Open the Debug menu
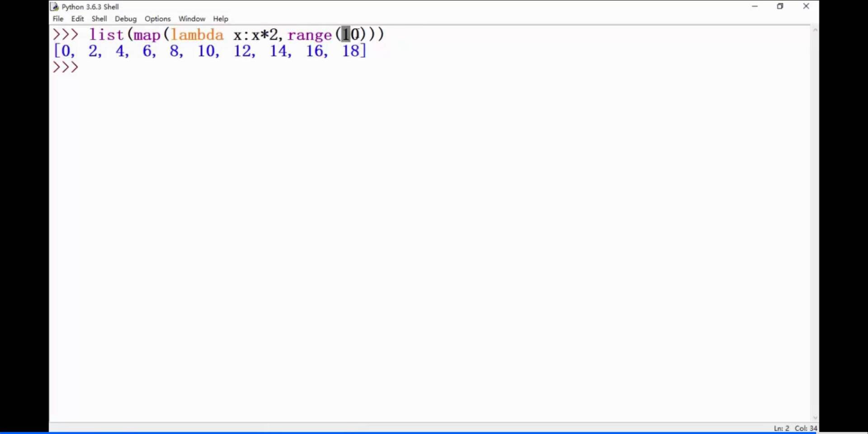The height and width of the screenshot is (434, 868). pyautogui.click(x=125, y=19)
